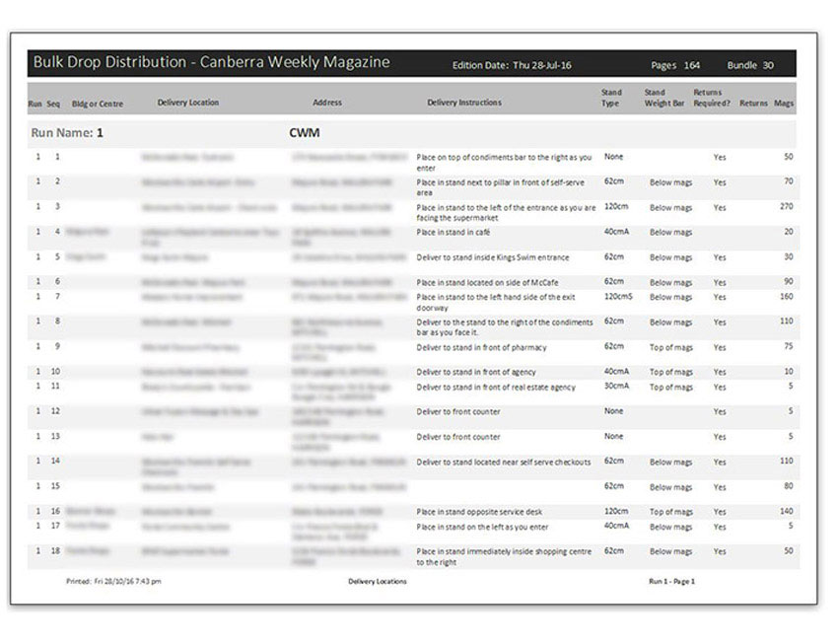Click the Stand Type column header
The image size is (838, 644).
pos(611,98)
